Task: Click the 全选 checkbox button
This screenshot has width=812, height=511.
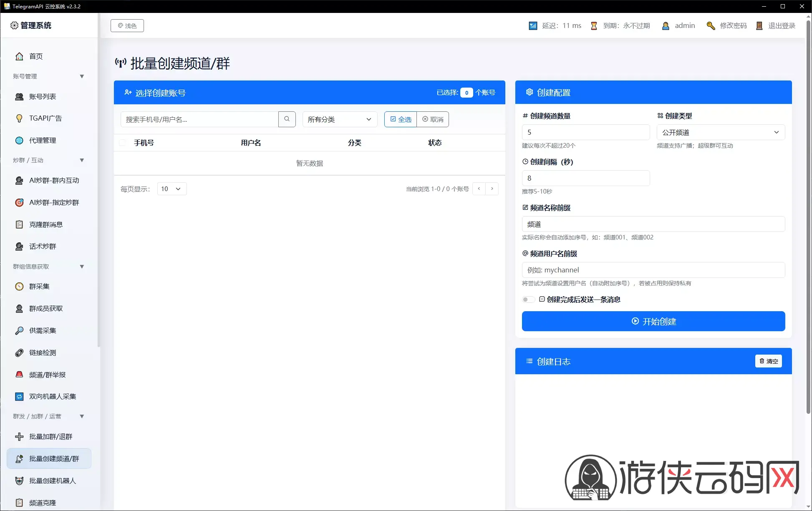Action: click(401, 119)
